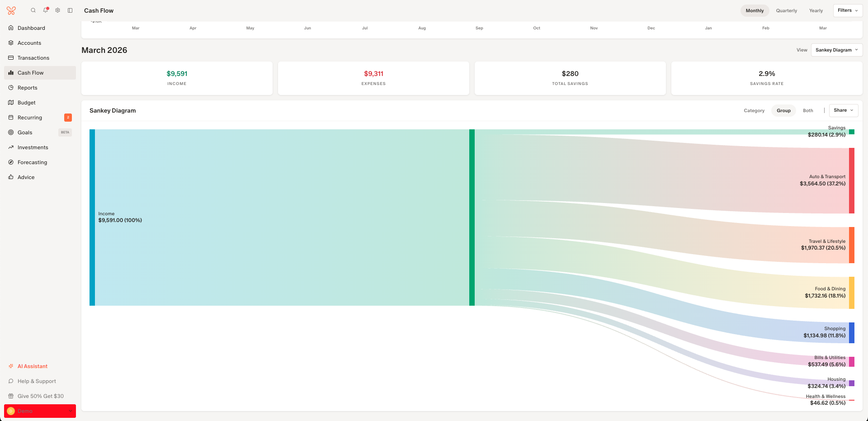Viewport: 868px width, 421px height.
Task: Click the Advice thumbs-up icon
Action: [11, 177]
